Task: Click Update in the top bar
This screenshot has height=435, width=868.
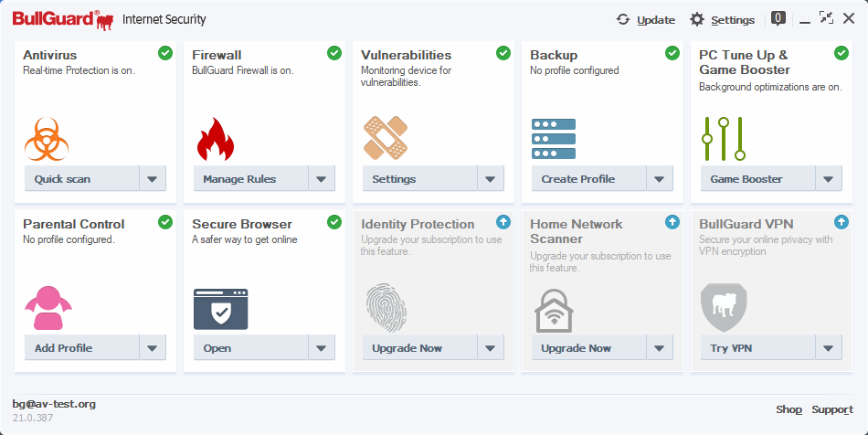Action: pos(645,19)
